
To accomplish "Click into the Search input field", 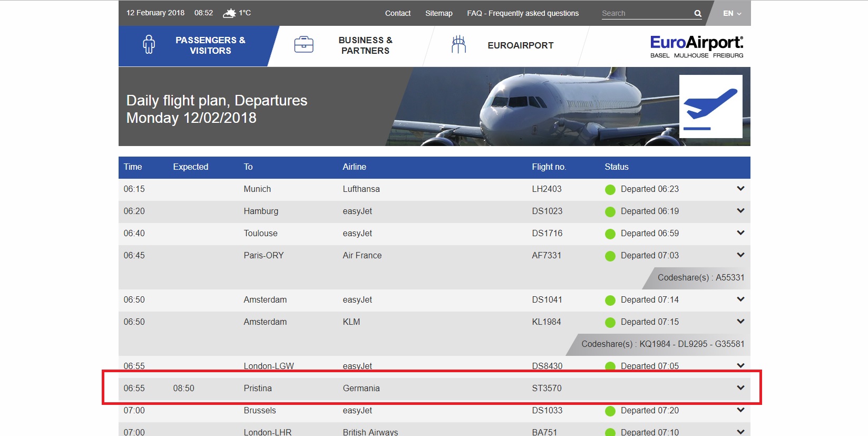I will click(647, 13).
